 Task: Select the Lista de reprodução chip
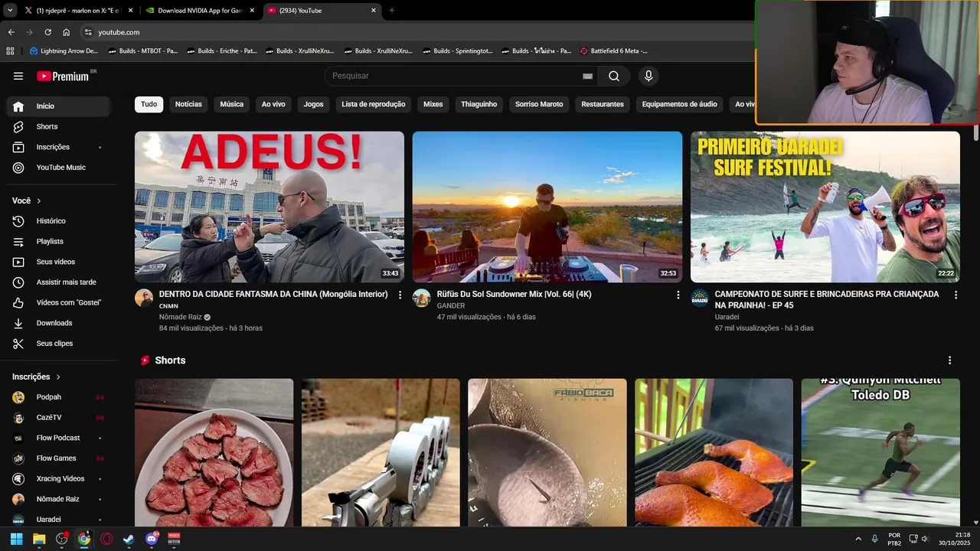click(374, 104)
